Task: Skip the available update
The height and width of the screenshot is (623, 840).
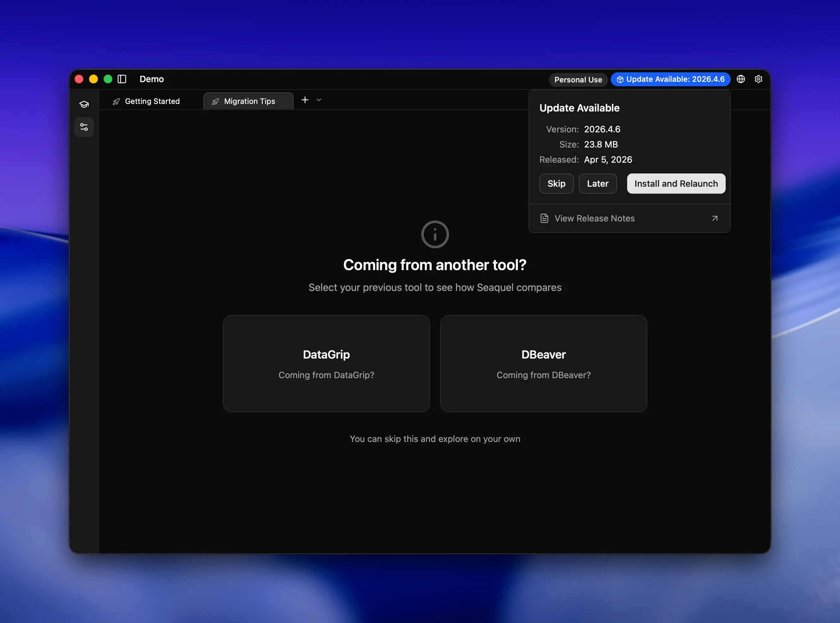Action: pyautogui.click(x=556, y=184)
